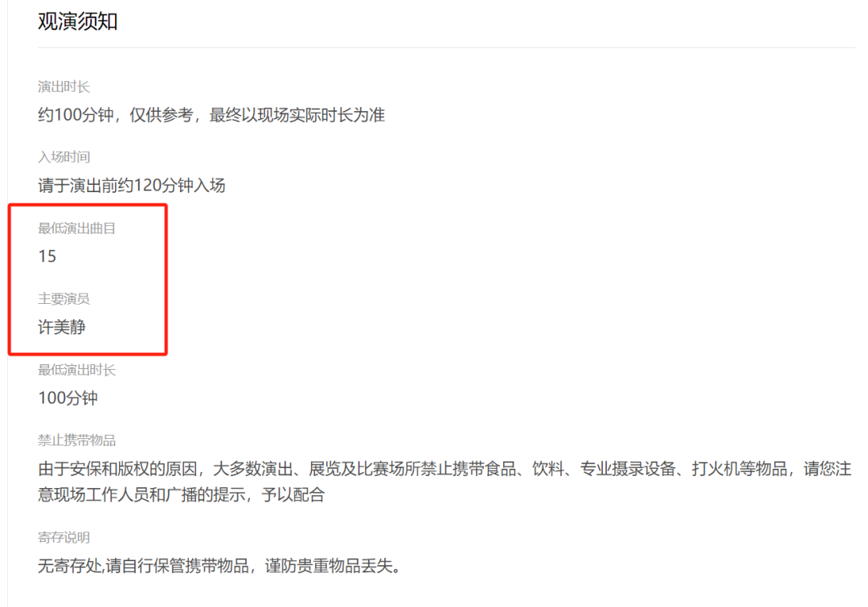Click the number 15 value

click(47, 256)
